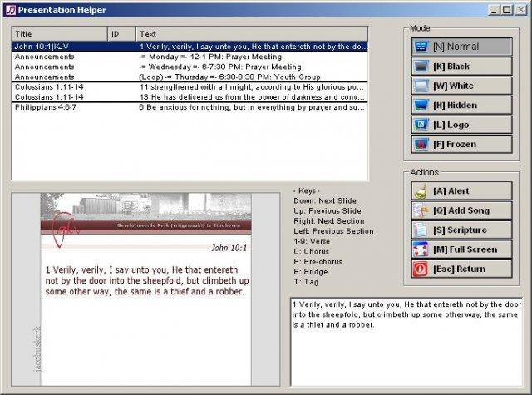Screen dimensions: 532x395
Task: Select Announcements row for Wednesday Prayer Meeting
Action: [x=190, y=67]
